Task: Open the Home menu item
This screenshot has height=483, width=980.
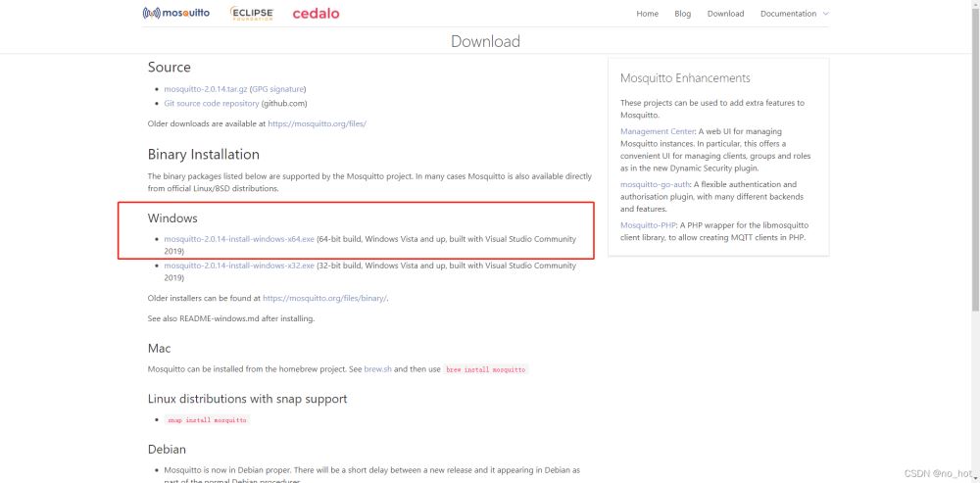Action: [647, 14]
